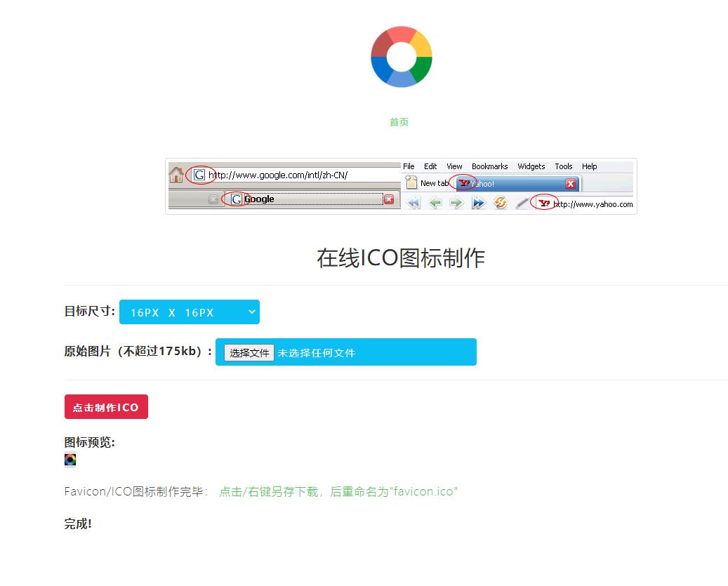Image resolution: width=728 pixels, height=586 pixels.
Task: Click the circled Yahoo icon on the New tab
Action: click(463, 182)
